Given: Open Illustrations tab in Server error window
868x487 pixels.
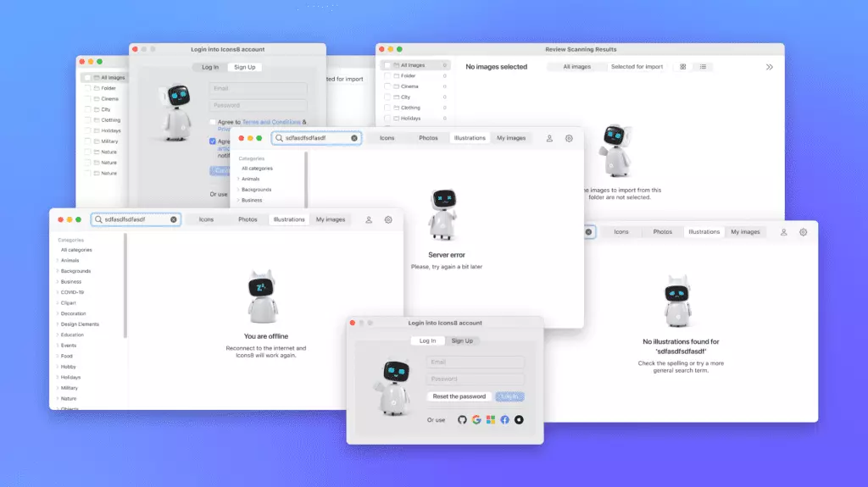Looking at the screenshot, I should coord(470,138).
